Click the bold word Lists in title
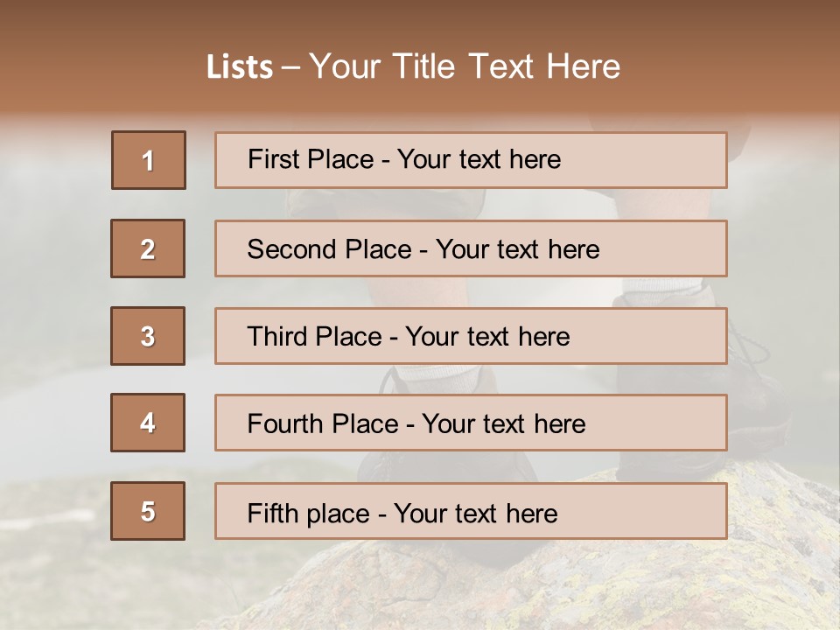The image size is (840, 630). (x=240, y=67)
